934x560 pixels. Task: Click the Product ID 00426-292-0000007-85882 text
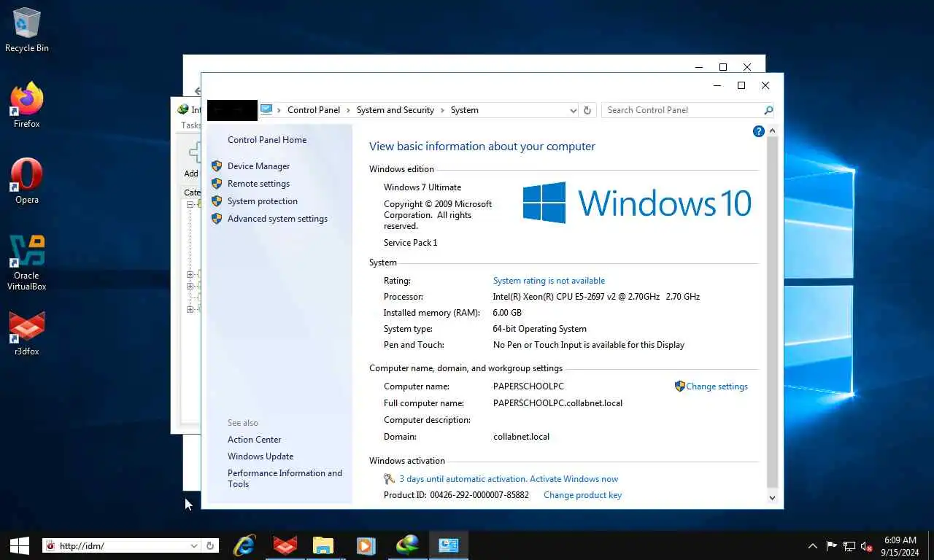point(456,495)
